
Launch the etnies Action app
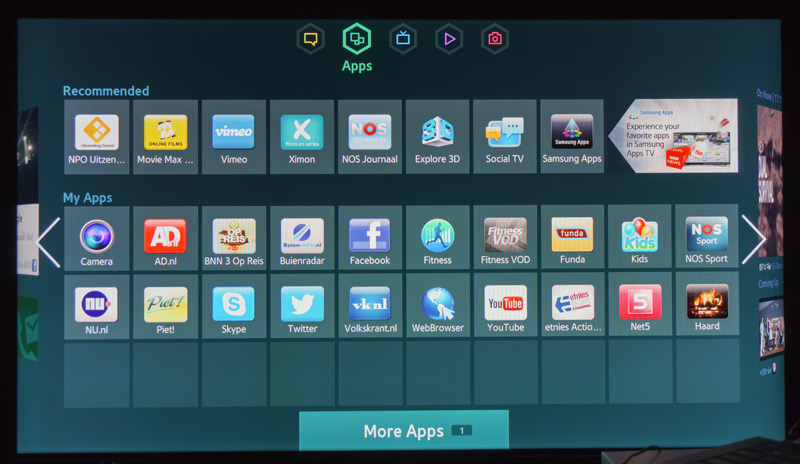point(573,304)
